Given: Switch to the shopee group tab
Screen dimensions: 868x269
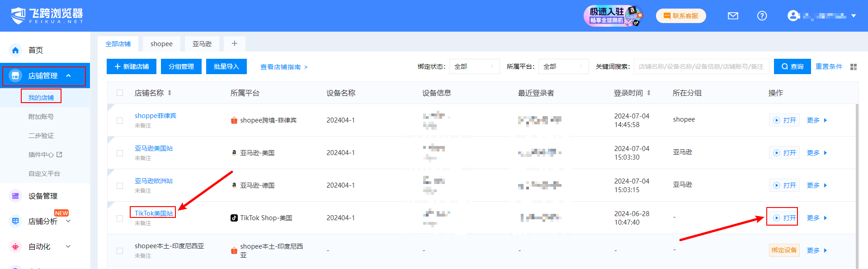Looking at the screenshot, I should tap(161, 44).
